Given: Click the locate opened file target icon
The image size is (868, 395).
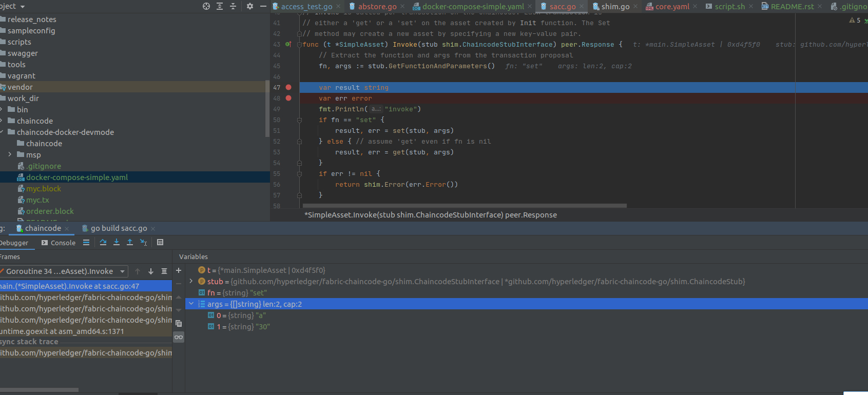Looking at the screenshot, I should [x=206, y=6].
